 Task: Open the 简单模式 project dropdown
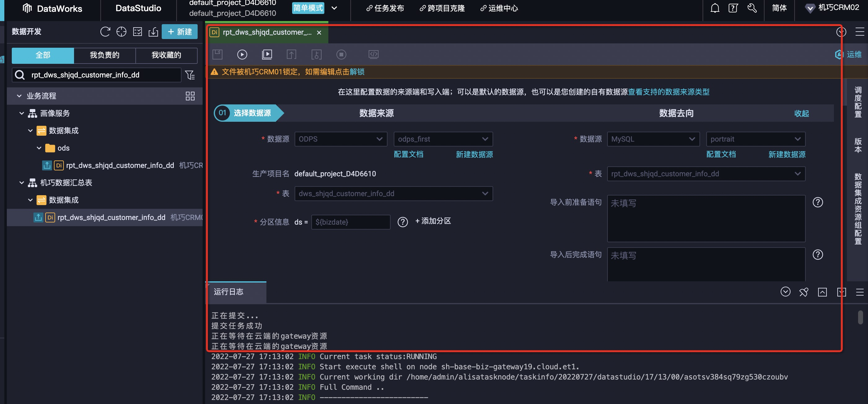pos(334,8)
